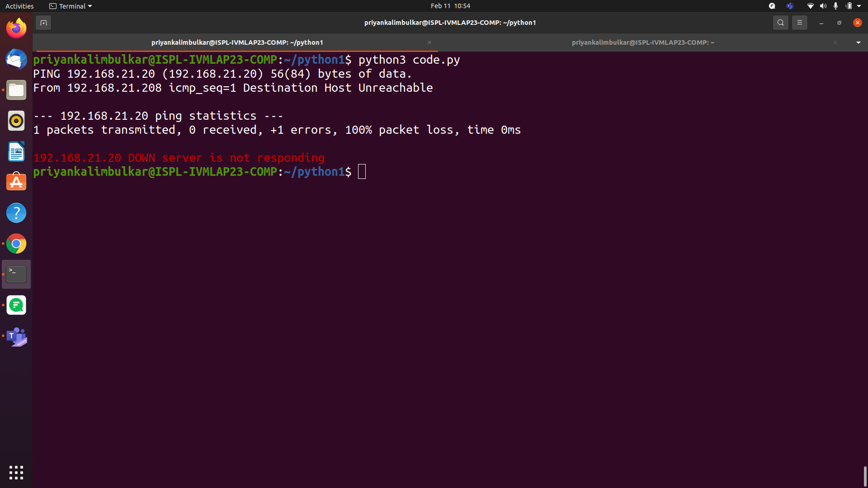Open the Terminal app menu
Screen dimensions: 868x488
pos(71,6)
